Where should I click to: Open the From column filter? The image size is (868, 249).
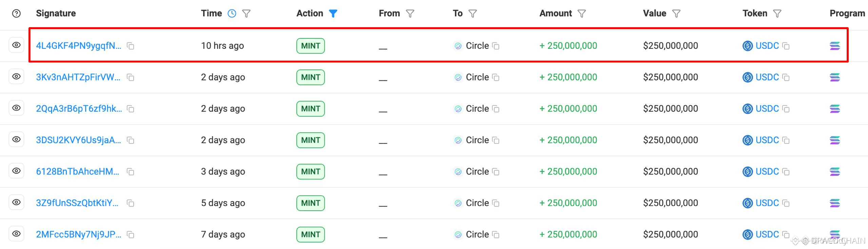tap(410, 14)
